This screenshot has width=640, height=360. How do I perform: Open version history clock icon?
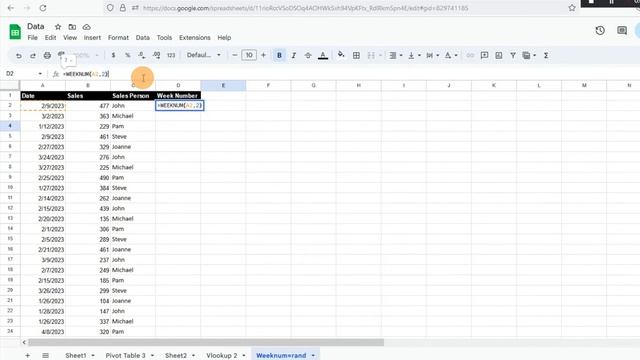(600, 31)
